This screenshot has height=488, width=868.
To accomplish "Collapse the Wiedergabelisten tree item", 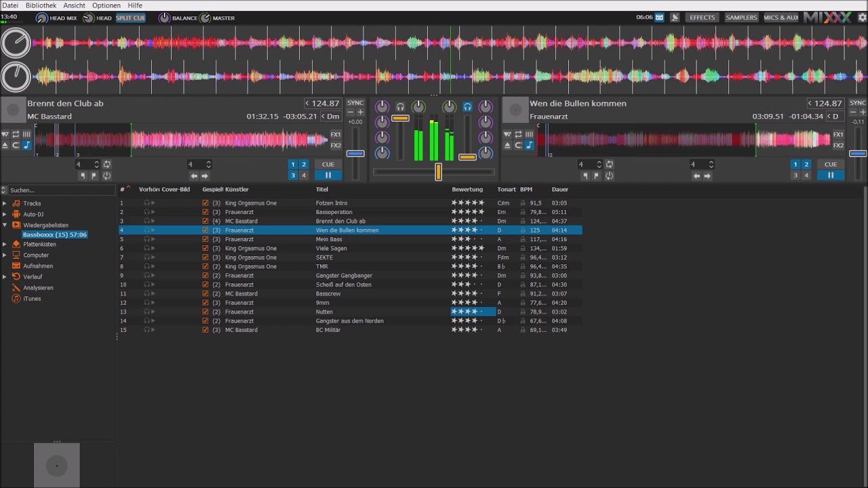I will [5, 225].
